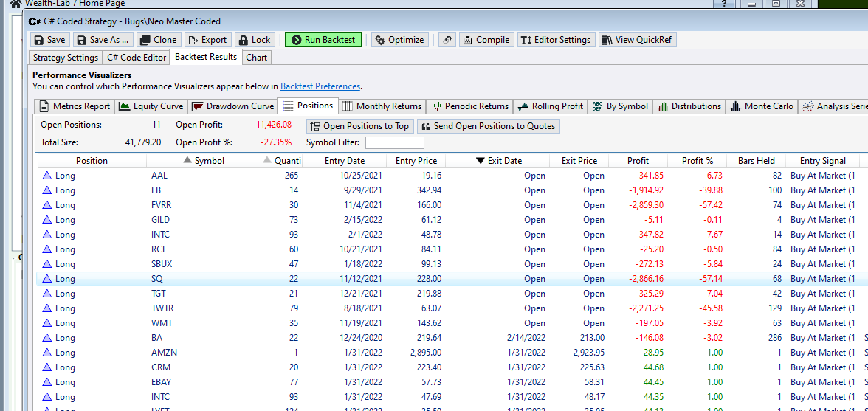
Task: Sort by the Entry Date column
Action: pyautogui.click(x=345, y=161)
